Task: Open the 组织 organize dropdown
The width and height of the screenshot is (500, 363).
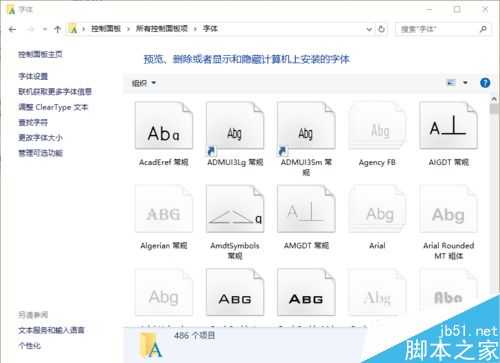Action: point(144,83)
